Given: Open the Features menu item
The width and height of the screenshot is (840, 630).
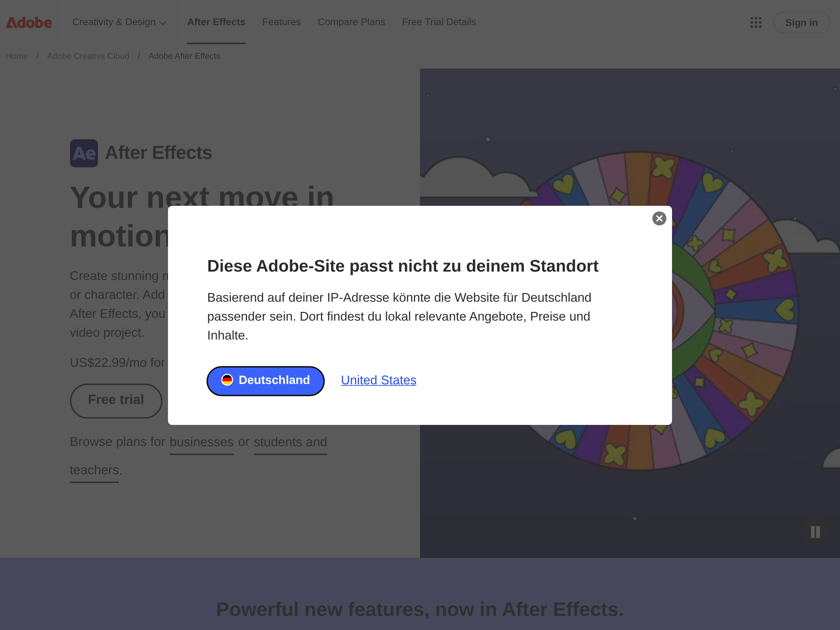Looking at the screenshot, I should coord(281,22).
